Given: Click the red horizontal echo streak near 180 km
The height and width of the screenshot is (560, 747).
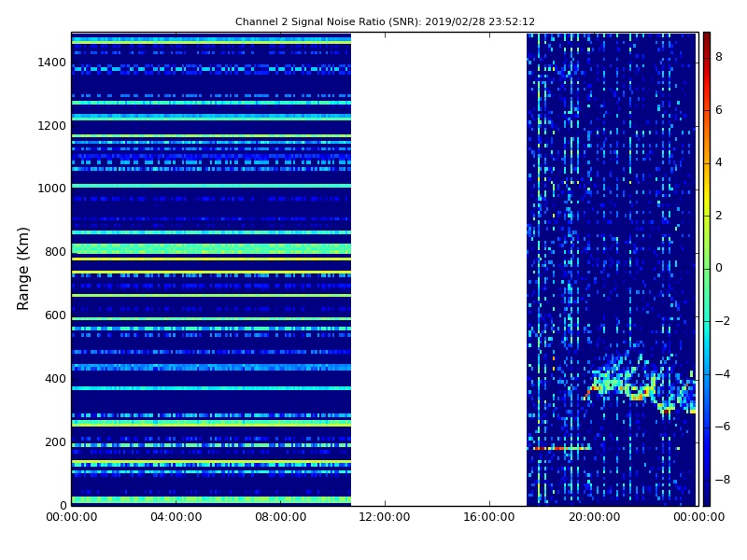Looking at the screenshot, I should coord(562,448).
